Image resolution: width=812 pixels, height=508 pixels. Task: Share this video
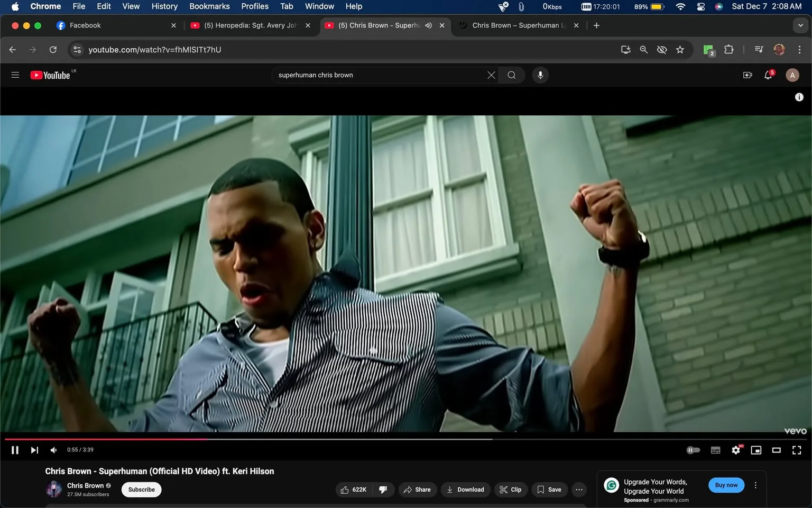coord(418,489)
